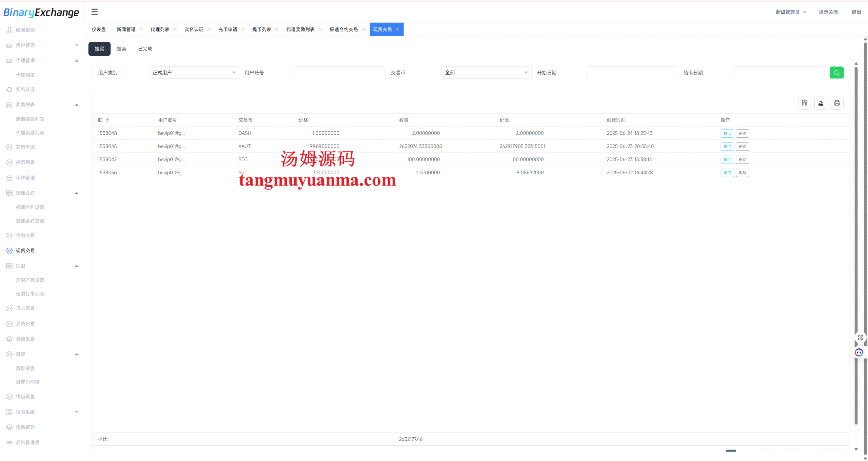Screen dimensions: 868x461
Task: Collapse the 代理管理 sidebar group
Action: 77,61
